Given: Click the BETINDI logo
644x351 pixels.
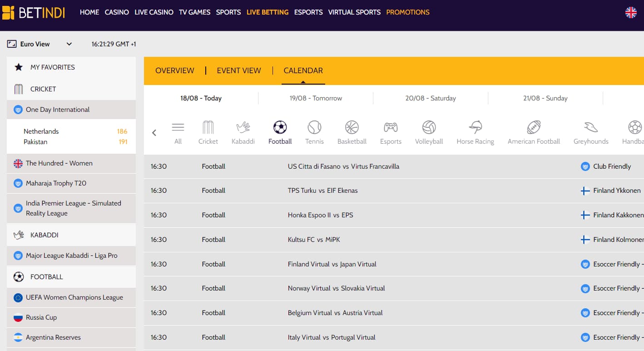Looking at the screenshot, I should pos(34,12).
